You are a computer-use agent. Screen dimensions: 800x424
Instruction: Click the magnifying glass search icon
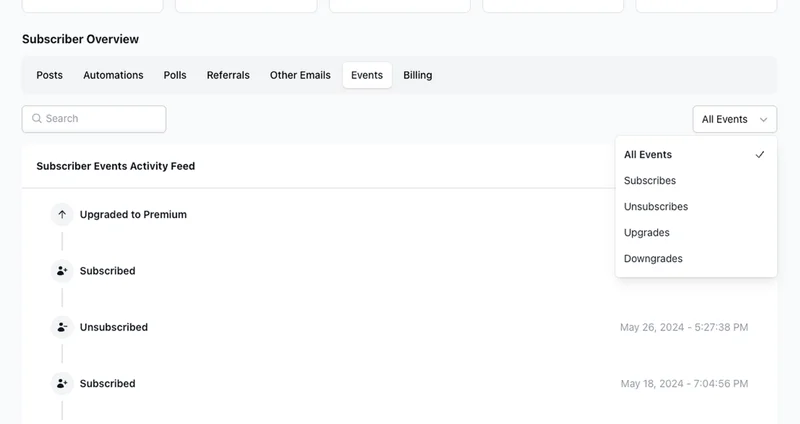tap(37, 119)
